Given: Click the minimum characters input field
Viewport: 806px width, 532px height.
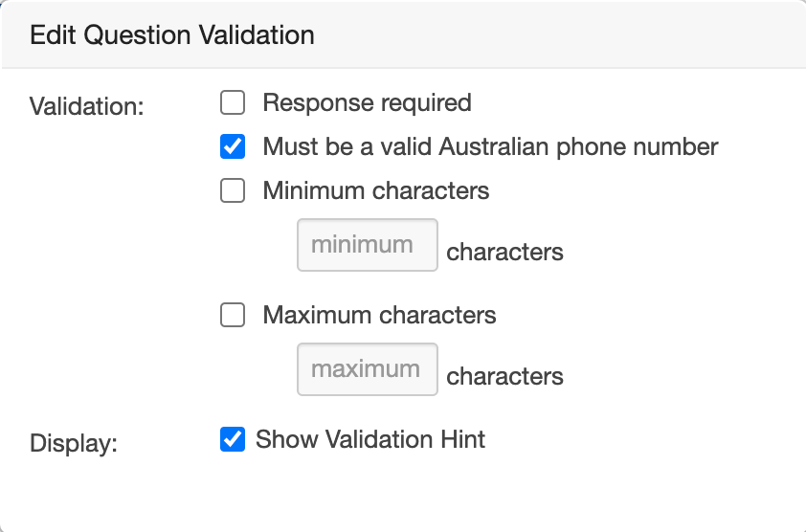Looking at the screenshot, I should click(368, 245).
